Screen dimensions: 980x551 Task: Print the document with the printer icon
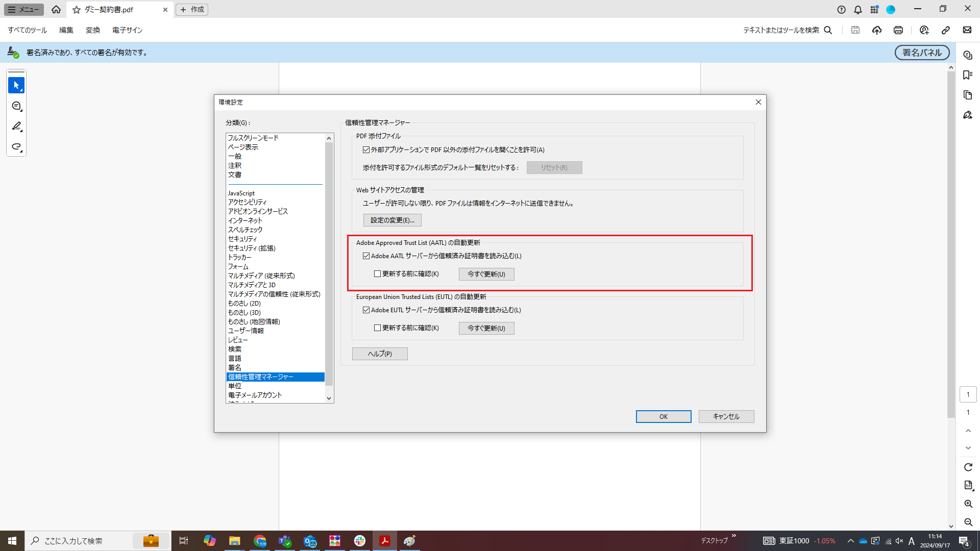pyautogui.click(x=898, y=30)
